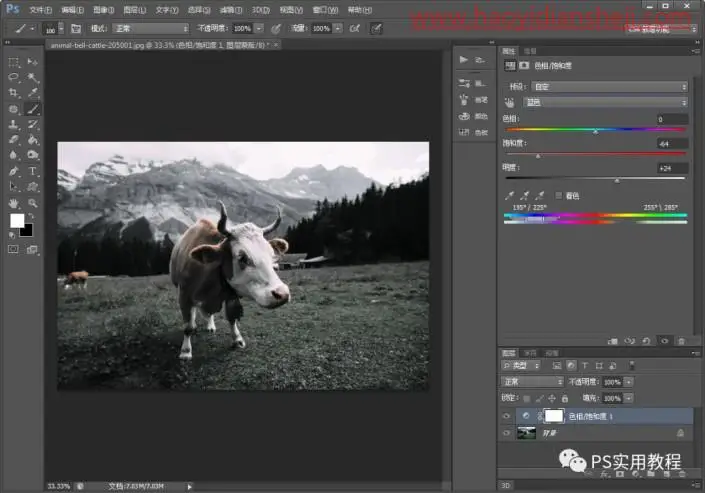Viewport: 705px width, 493px height.
Task: Select the Paint Bucket tool
Action: click(32, 139)
